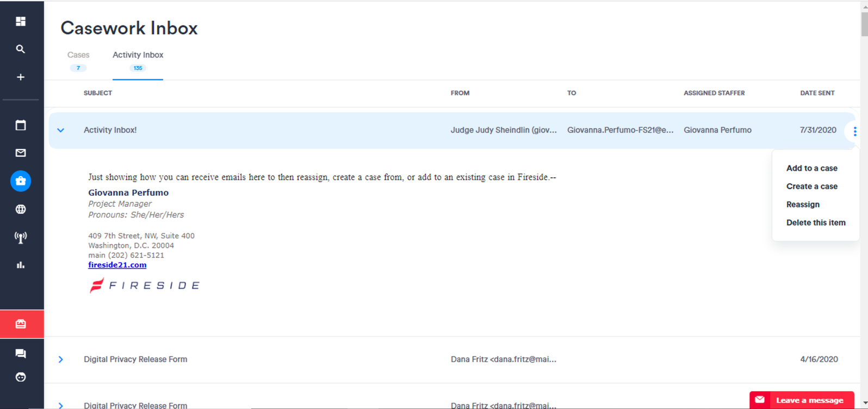
Task: Choose 'Add to a case' from menu
Action: 811,168
